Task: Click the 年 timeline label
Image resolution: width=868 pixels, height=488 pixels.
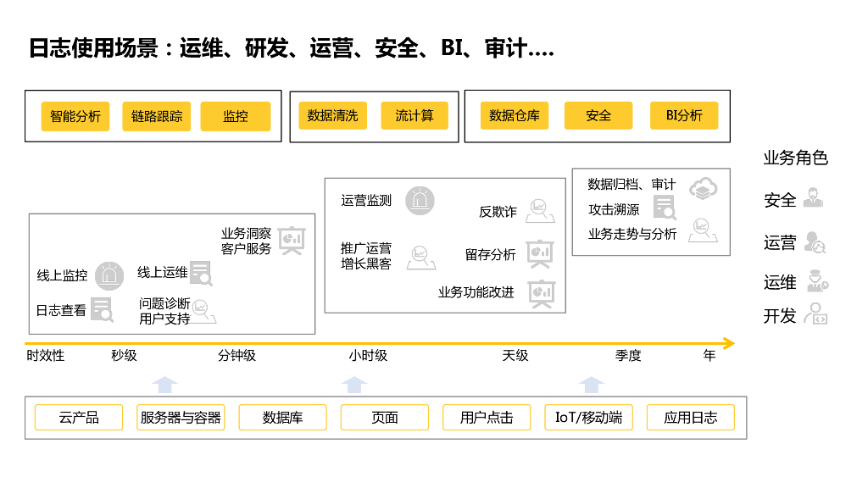Action: [709, 355]
